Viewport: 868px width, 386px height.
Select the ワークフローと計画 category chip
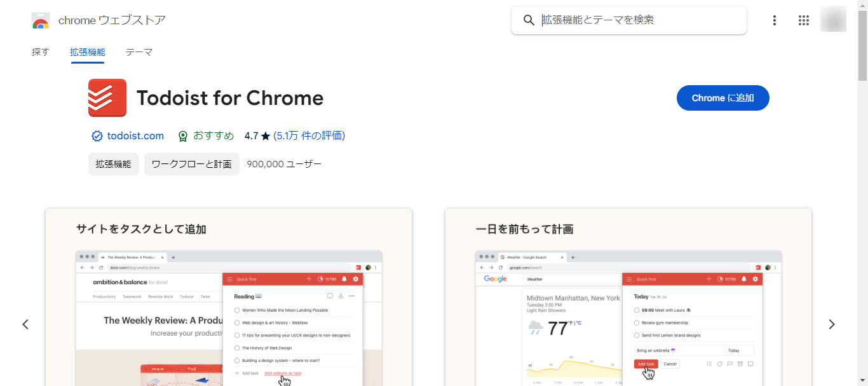coord(192,164)
